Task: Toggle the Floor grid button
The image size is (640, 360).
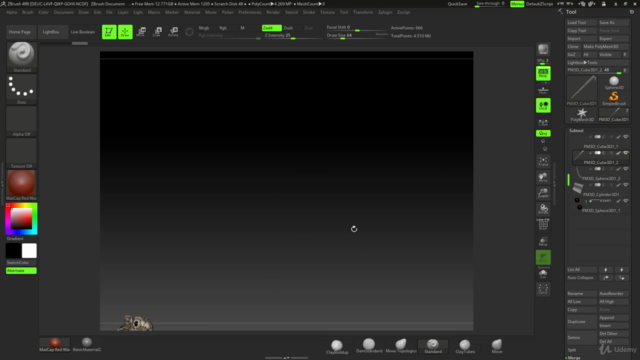Action: click(x=543, y=90)
